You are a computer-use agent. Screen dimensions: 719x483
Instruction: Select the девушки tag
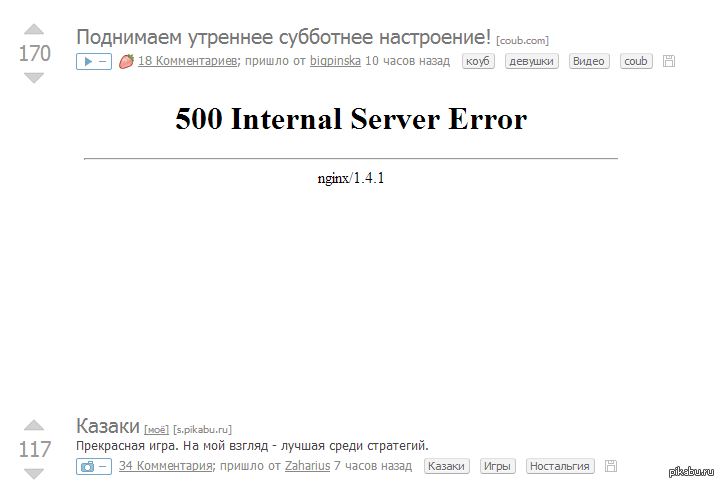click(531, 61)
